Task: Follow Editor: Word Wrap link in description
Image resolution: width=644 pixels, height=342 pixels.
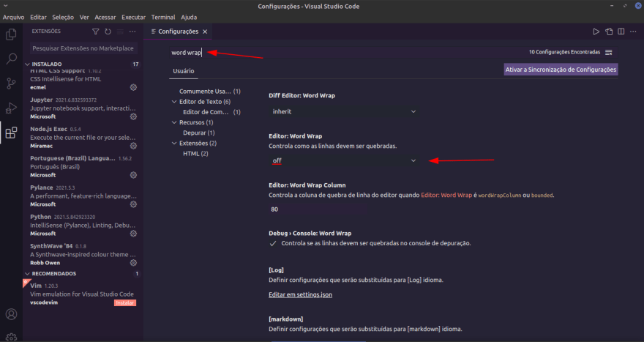Action: [x=446, y=196]
